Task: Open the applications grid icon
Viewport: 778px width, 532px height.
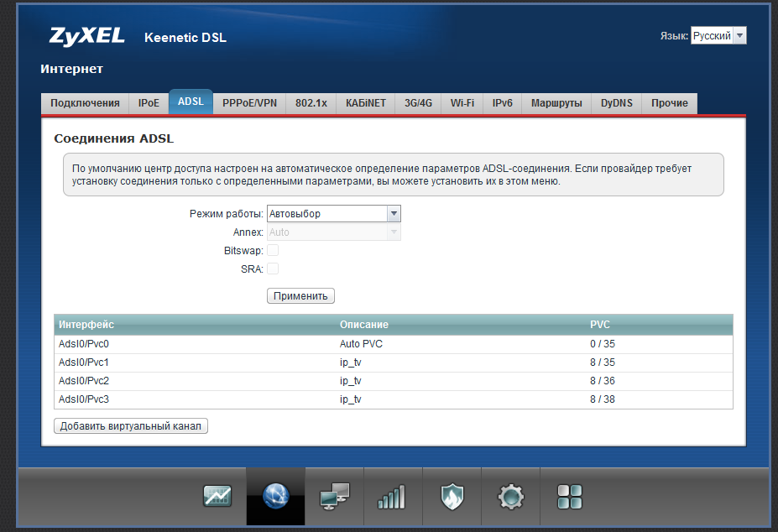Action: pyautogui.click(x=570, y=497)
